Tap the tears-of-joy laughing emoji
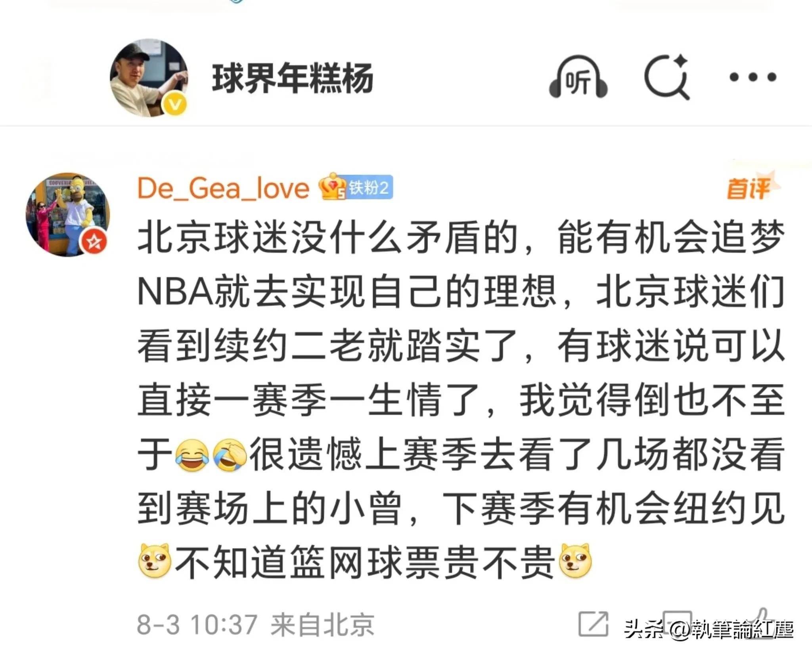 (192, 455)
